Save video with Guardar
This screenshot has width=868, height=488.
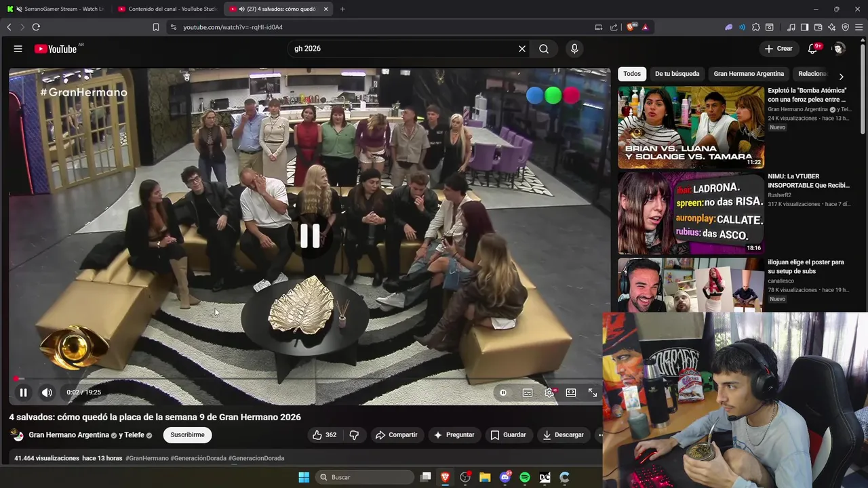pyautogui.click(x=509, y=435)
